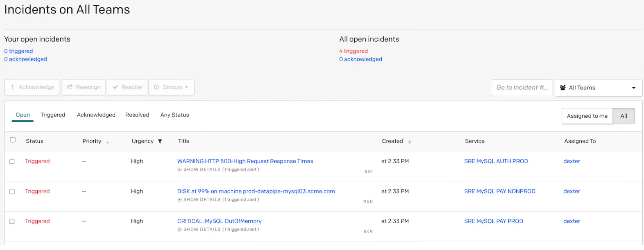Click the Assigned to me button
644x250 pixels.
point(587,116)
